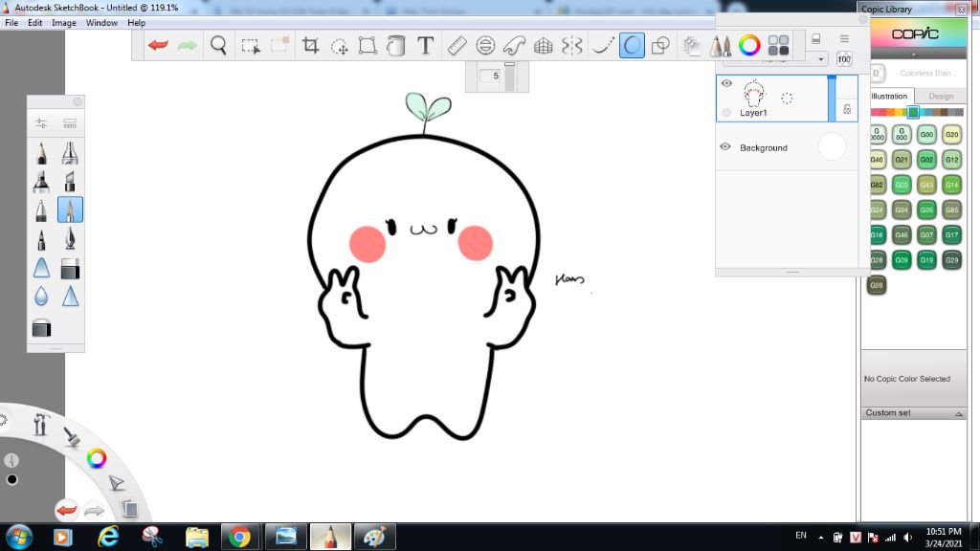The height and width of the screenshot is (551, 980).
Task: Click the lagoon Undo arrow
Action: (x=66, y=510)
